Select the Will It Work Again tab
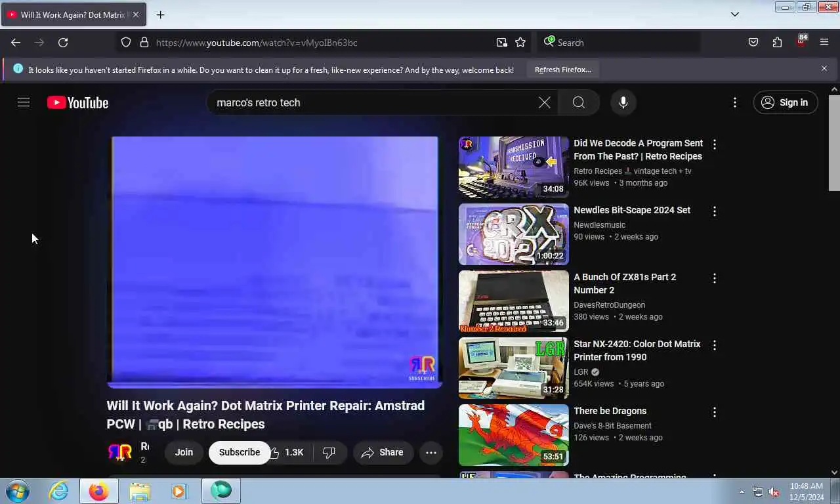 click(73, 14)
